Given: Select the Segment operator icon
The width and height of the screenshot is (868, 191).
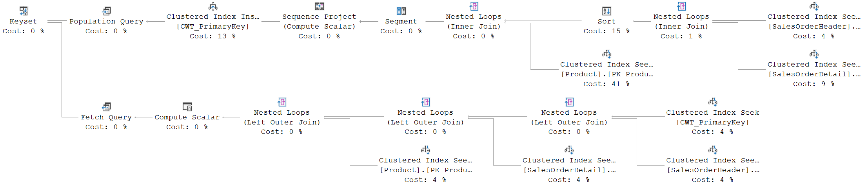Looking at the screenshot, I should pyautogui.click(x=401, y=11).
